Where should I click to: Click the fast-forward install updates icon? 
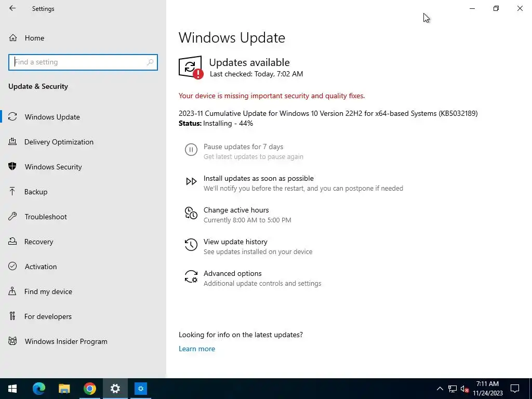tap(191, 181)
